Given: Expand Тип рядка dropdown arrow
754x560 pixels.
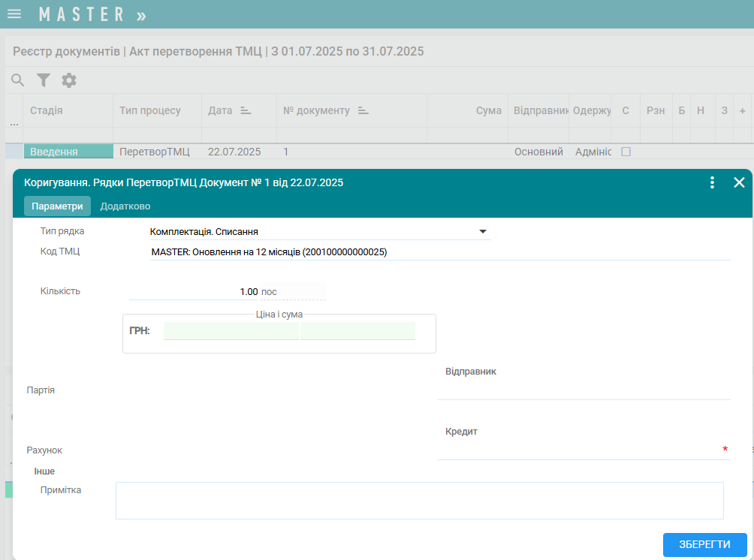Looking at the screenshot, I should 483,232.
